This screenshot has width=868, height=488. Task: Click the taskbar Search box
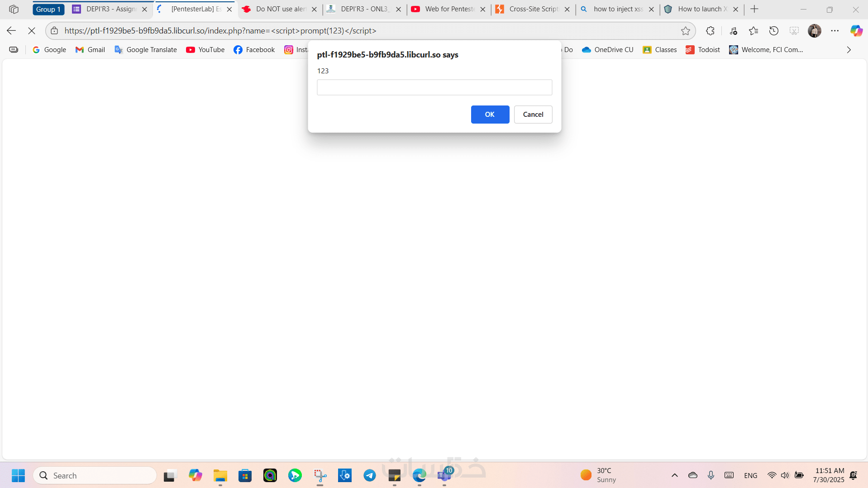click(95, 475)
